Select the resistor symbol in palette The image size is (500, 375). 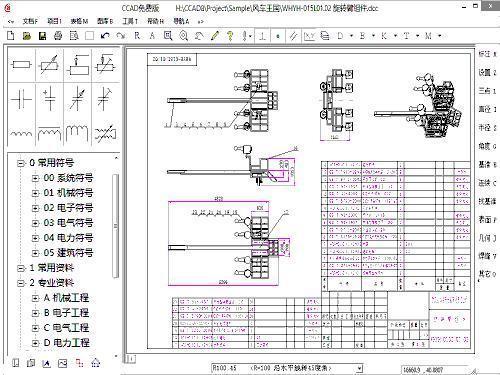[x=21, y=65]
